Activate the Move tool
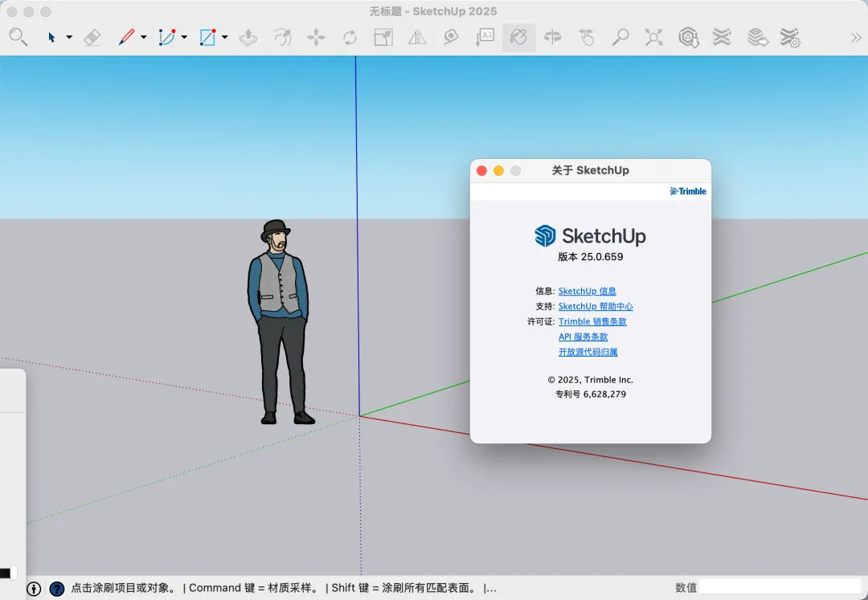 click(x=316, y=38)
